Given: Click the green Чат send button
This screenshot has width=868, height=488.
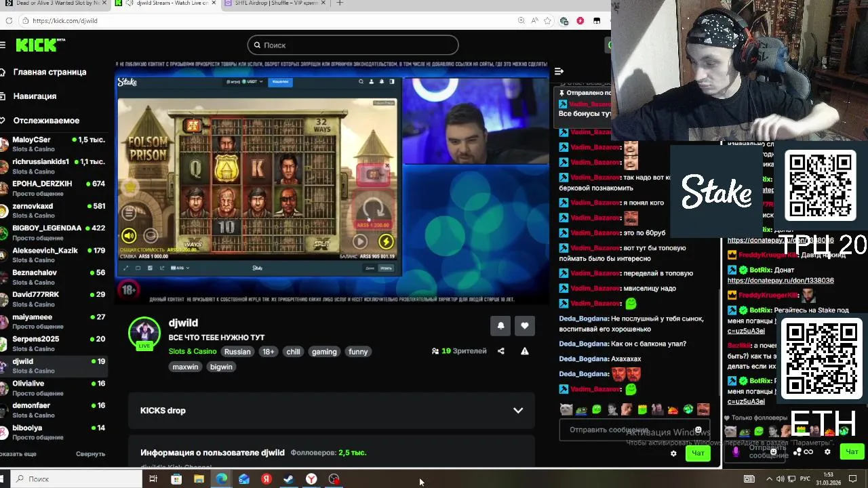Looking at the screenshot, I should (x=698, y=453).
